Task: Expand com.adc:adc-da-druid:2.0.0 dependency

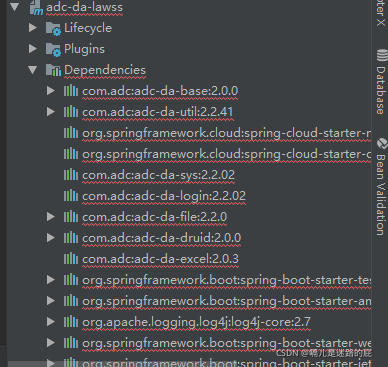Action: (51, 238)
